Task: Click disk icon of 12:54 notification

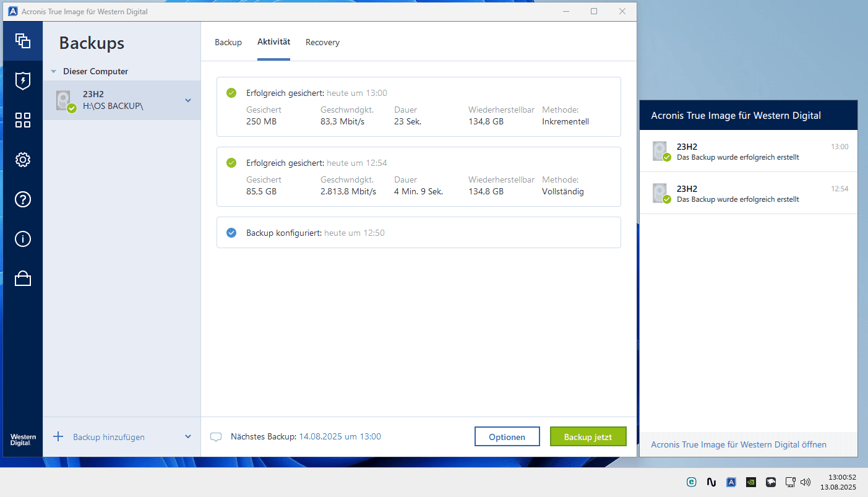Action: [661, 193]
